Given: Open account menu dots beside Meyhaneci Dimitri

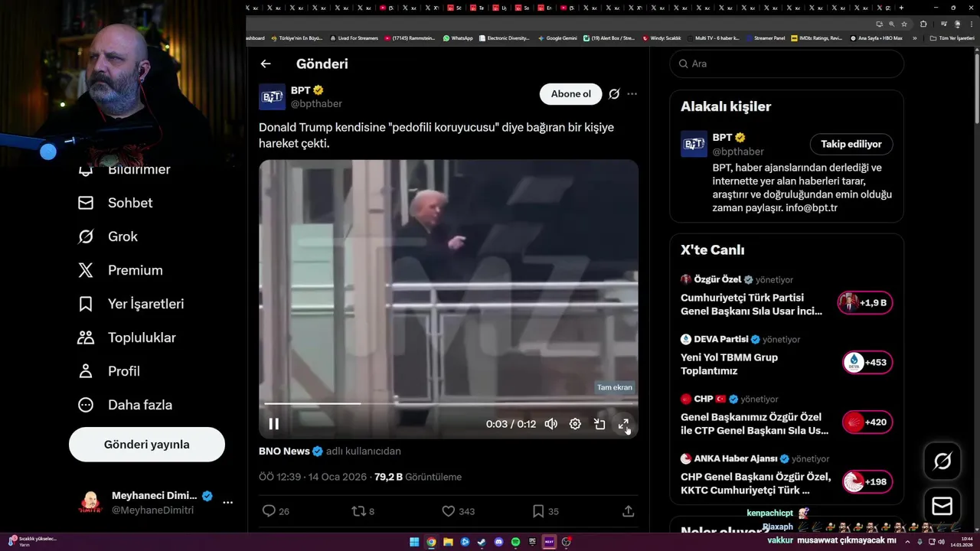Looking at the screenshot, I should [227, 503].
